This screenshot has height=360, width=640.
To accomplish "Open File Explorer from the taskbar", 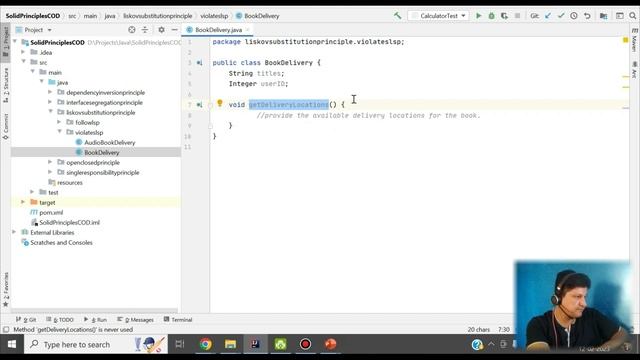I will tap(230, 344).
